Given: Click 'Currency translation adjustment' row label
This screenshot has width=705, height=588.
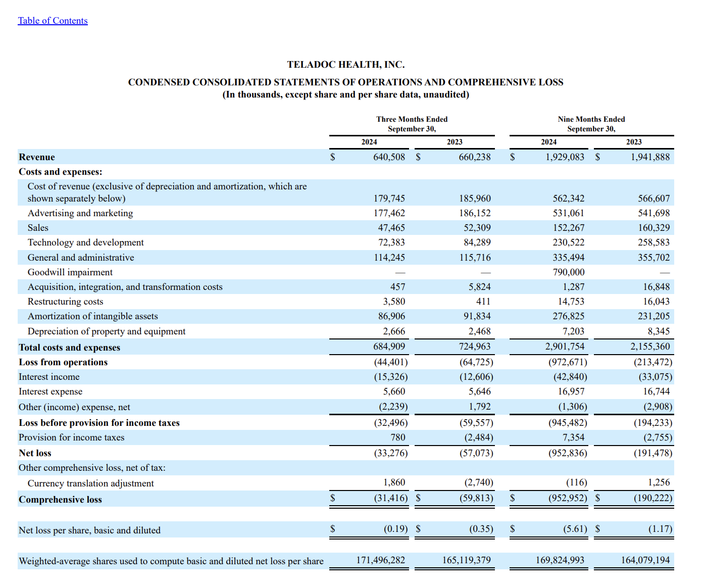Looking at the screenshot, I should [91, 483].
